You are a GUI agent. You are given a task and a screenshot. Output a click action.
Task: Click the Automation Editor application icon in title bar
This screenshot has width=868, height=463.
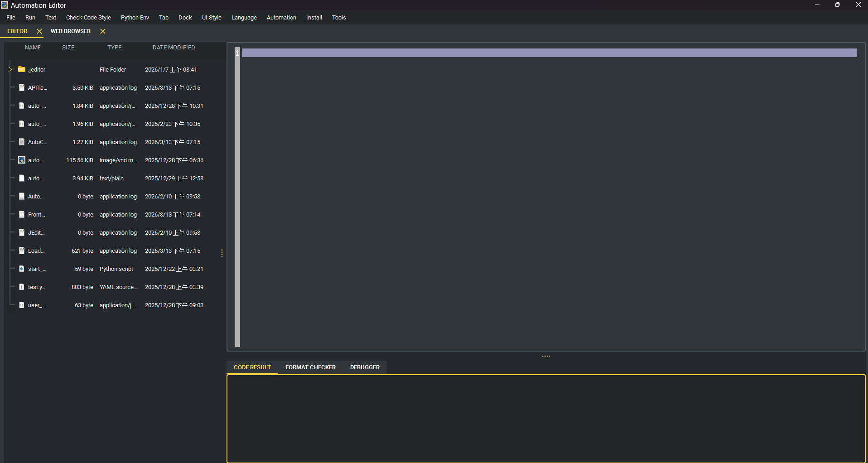5,5
